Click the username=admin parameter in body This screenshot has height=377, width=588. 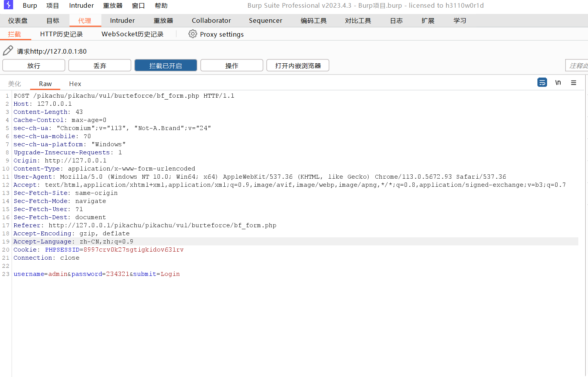(x=41, y=274)
